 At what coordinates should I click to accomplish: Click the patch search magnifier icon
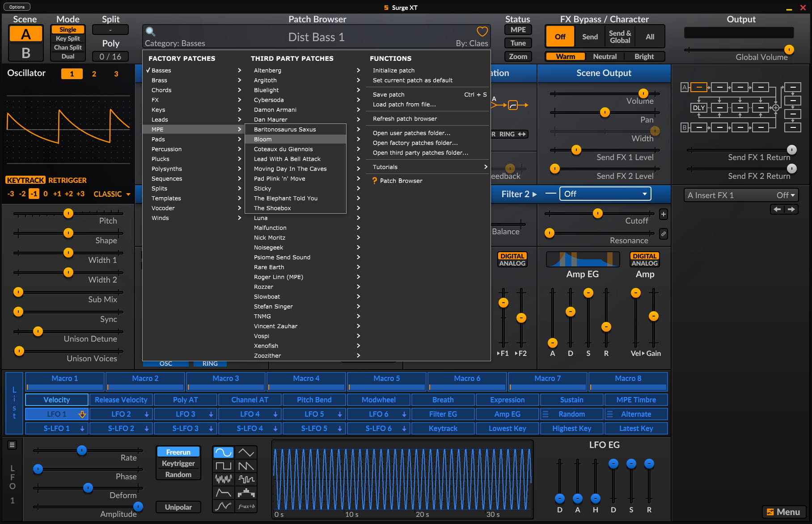pyautogui.click(x=151, y=32)
